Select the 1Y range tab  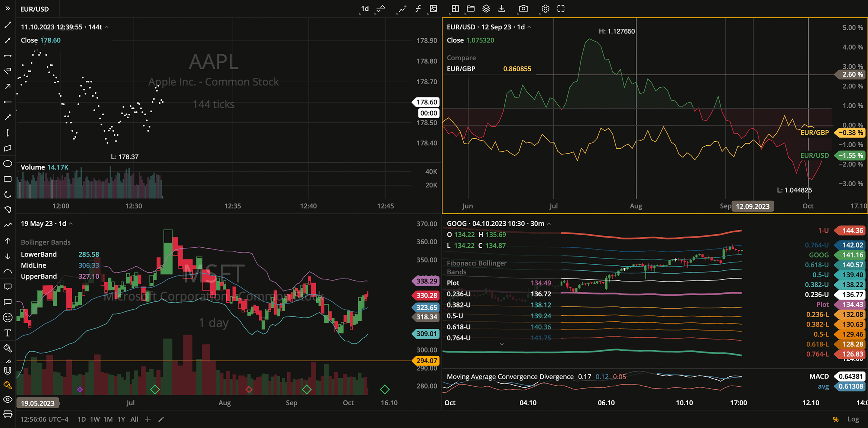pyautogui.click(x=121, y=419)
